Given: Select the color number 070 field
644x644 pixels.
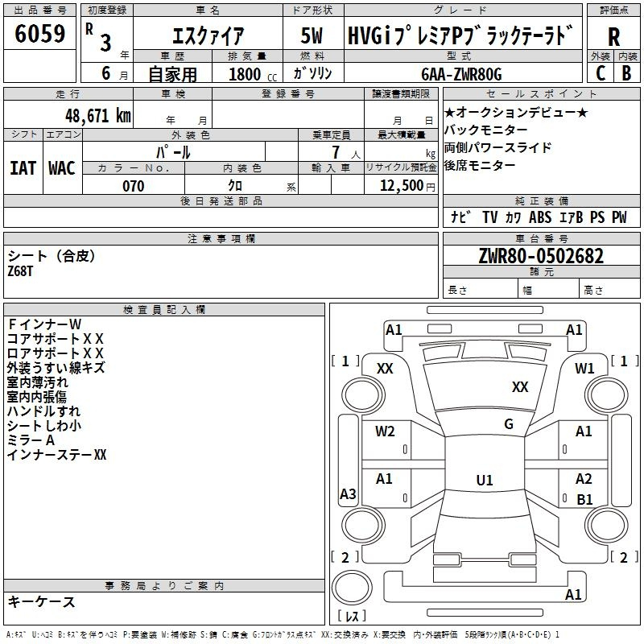Looking at the screenshot, I should pyautogui.click(x=134, y=185).
